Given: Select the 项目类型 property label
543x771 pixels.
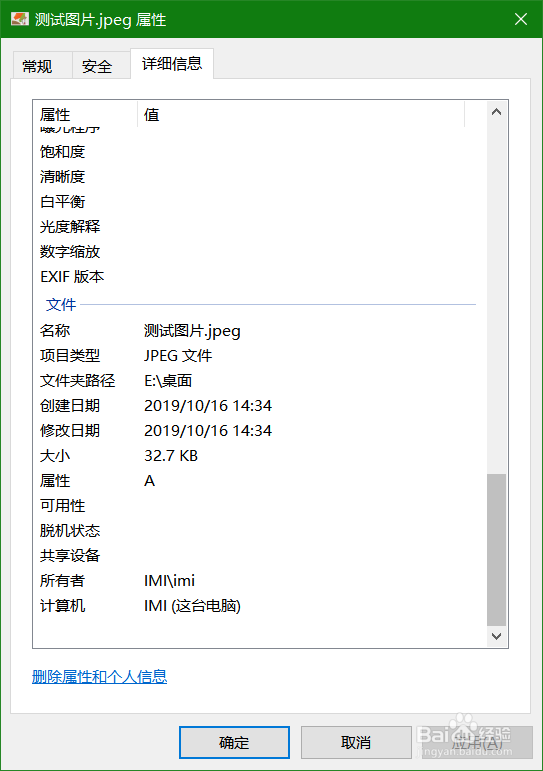Looking at the screenshot, I should tap(70, 356).
